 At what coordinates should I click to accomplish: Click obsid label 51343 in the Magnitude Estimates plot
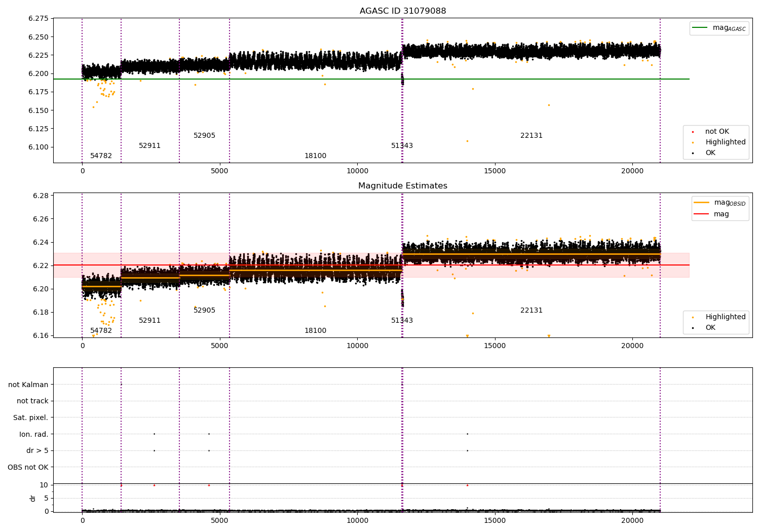[x=402, y=321]
